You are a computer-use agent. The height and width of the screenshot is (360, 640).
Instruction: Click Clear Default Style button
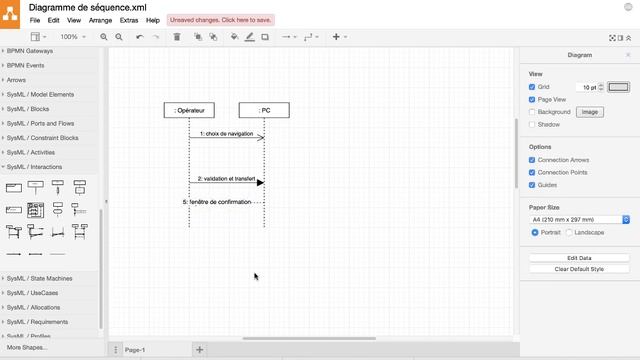pos(579,269)
